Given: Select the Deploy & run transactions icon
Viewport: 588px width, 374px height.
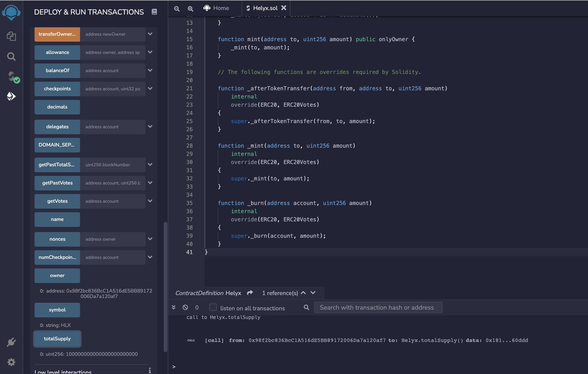Looking at the screenshot, I should 11,96.
